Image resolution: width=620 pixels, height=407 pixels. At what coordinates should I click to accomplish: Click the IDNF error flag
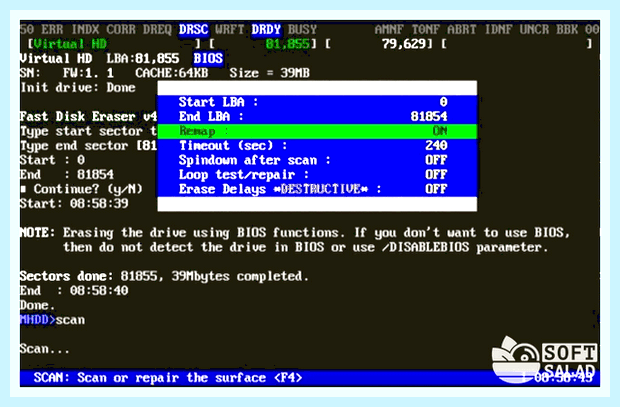point(498,29)
